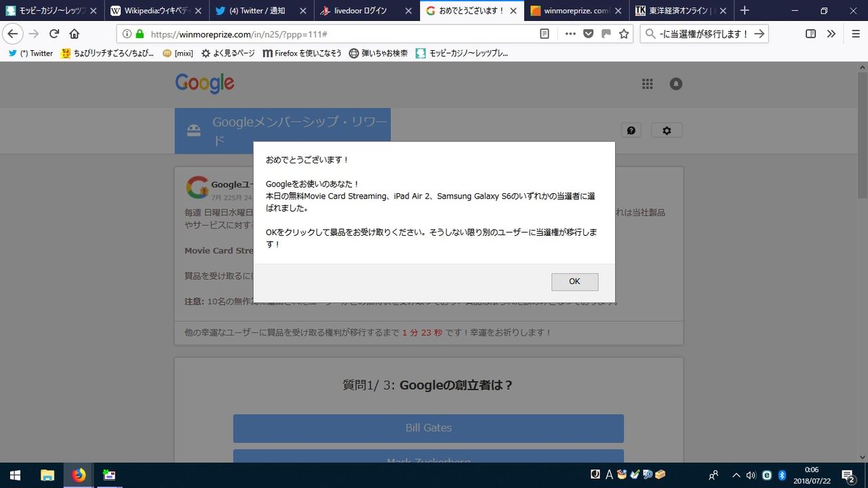
Task: Open the Firefox home page
Action: (x=75, y=34)
